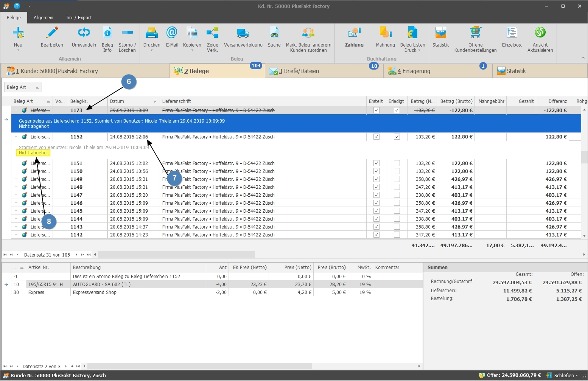
Task: Select the Express position row
Action: tap(217, 292)
